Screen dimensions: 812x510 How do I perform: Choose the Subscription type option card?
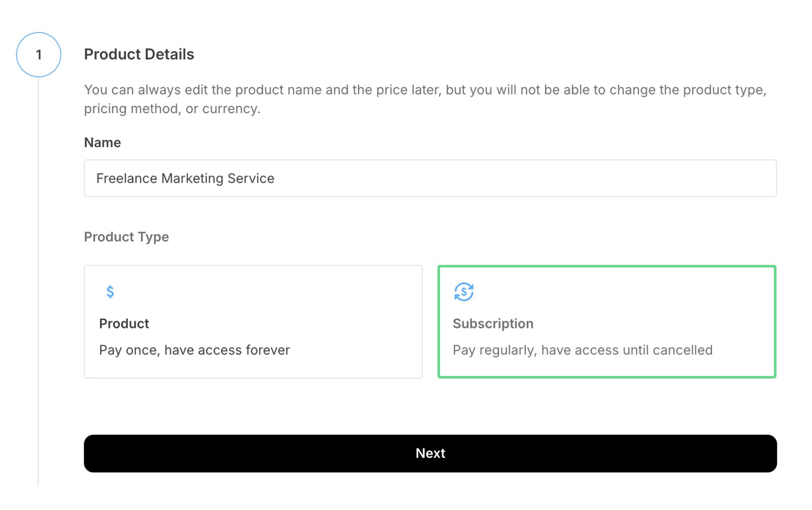click(606, 321)
